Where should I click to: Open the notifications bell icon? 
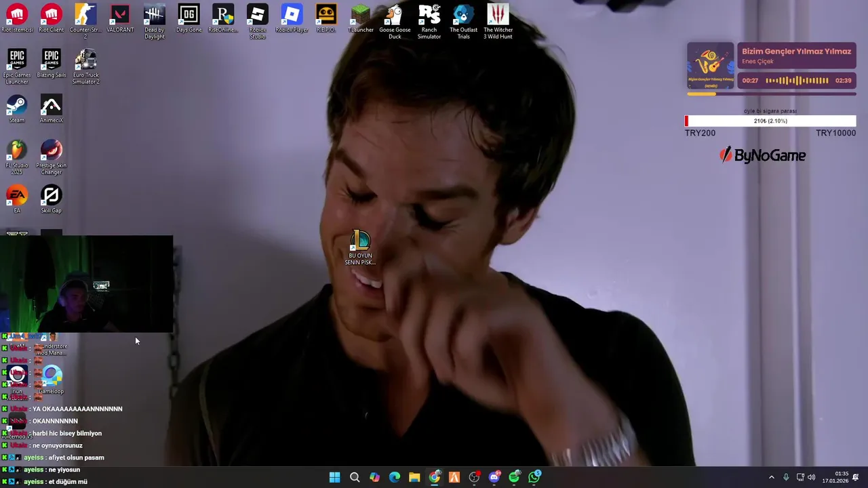click(x=856, y=477)
